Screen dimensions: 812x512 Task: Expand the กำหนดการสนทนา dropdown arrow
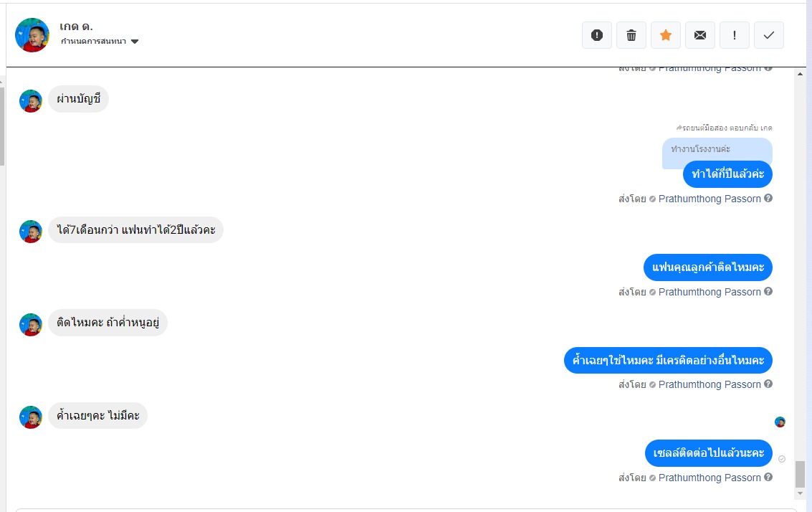135,42
